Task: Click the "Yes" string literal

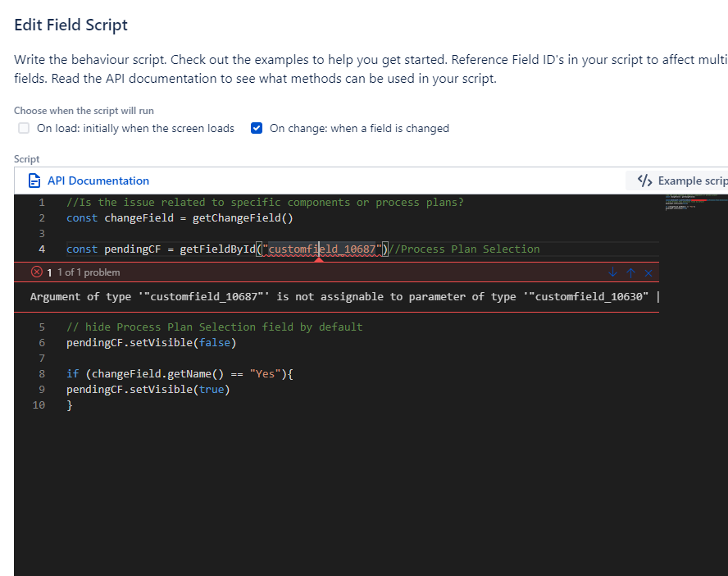Action: (265, 374)
